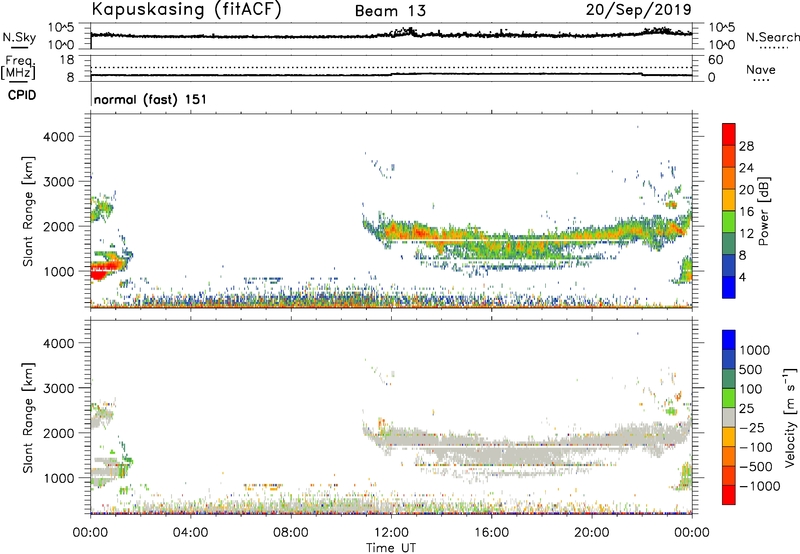
Task: Click the sky noise trace in top panel
Action: point(391,35)
